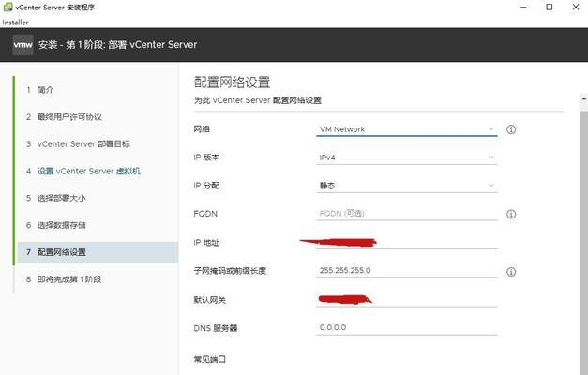Screen dimensions: 588x375
Task: Click the 默认网关 input field
Action: pos(407,300)
